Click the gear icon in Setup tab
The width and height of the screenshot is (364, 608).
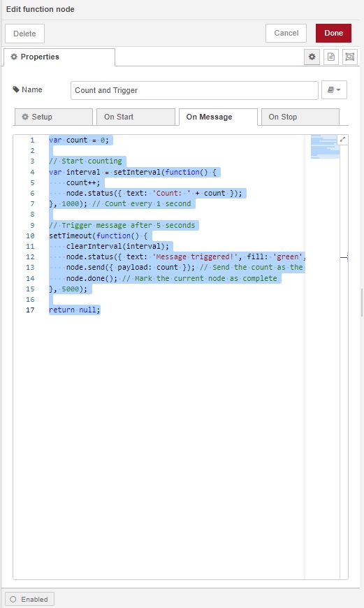pyautogui.click(x=25, y=117)
